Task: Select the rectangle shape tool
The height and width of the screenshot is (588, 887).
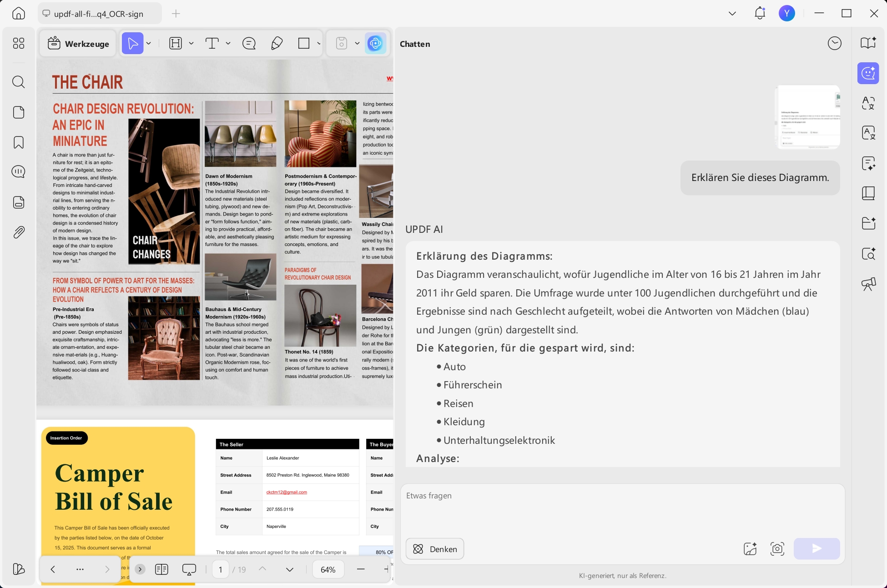Action: coord(304,43)
